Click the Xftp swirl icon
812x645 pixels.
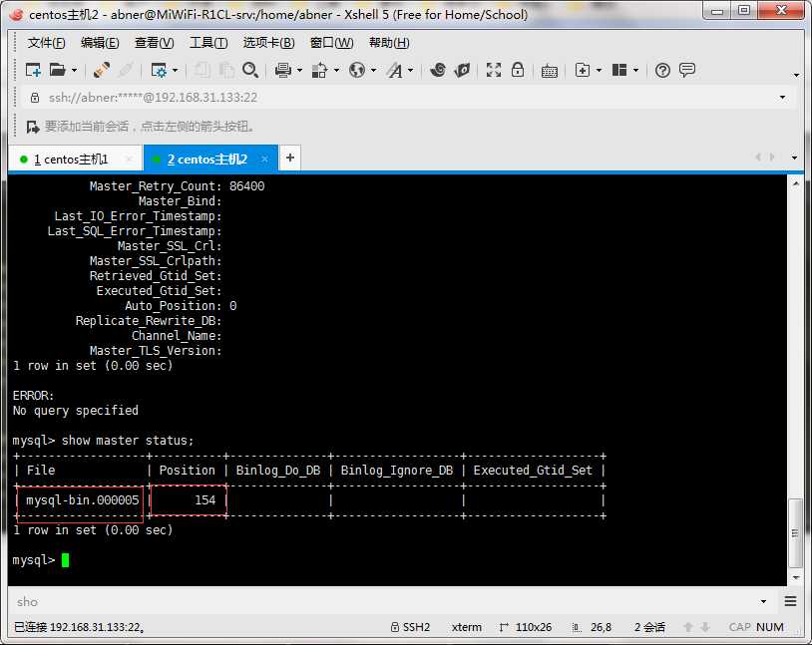point(438,70)
